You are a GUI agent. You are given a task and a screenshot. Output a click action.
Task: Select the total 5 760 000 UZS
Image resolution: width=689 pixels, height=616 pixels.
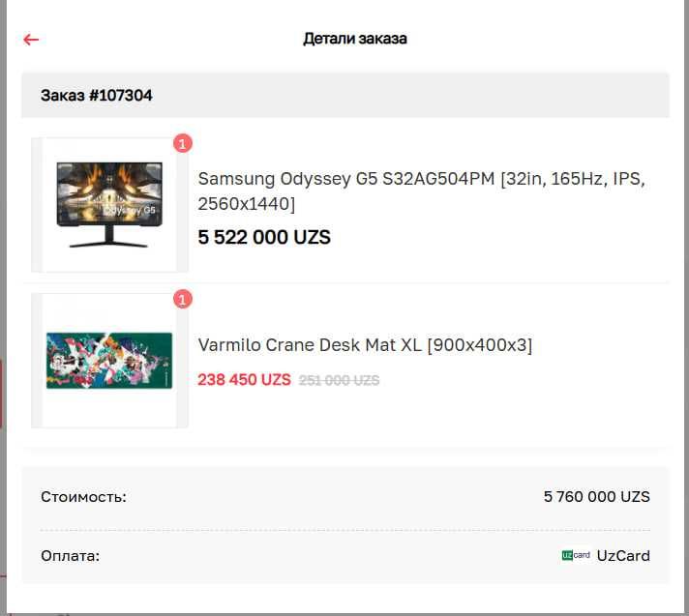(596, 497)
